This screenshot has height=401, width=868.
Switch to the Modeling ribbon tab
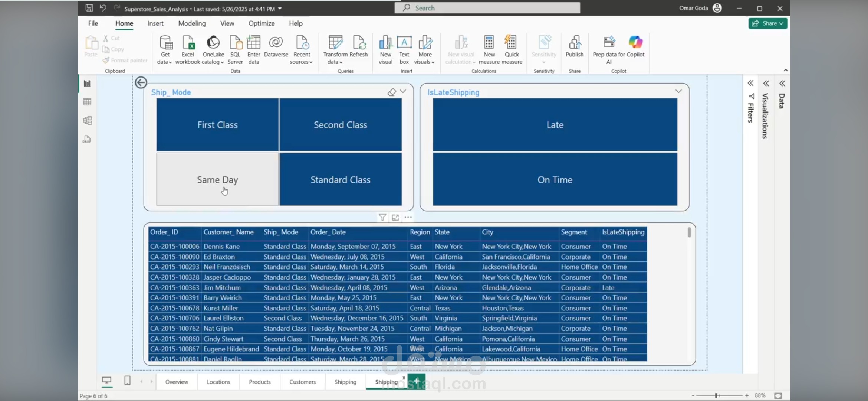pyautogui.click(x=192, y=23)
